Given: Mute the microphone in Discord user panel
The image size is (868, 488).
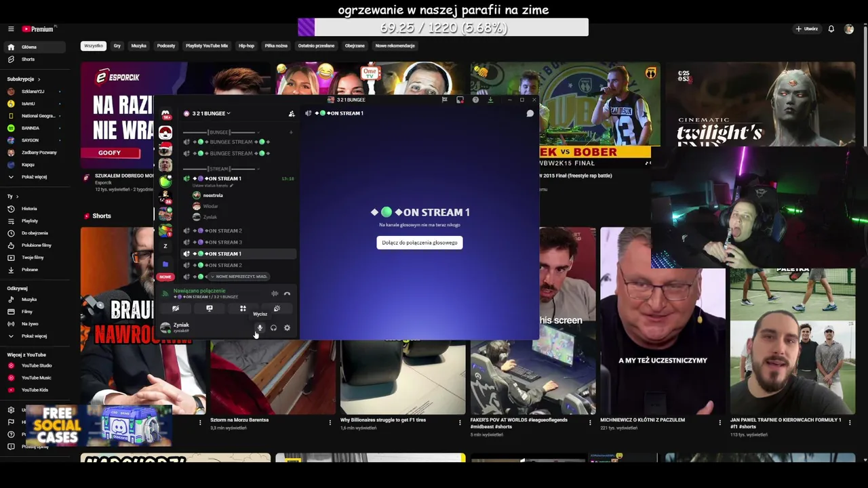Looking at the screenshot, I should coord(259,328).
